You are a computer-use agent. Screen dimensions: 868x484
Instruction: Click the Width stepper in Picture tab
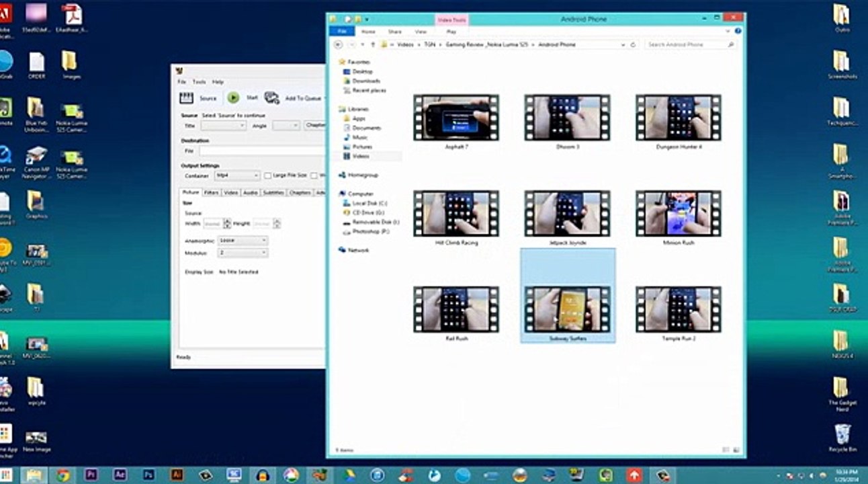227,223
